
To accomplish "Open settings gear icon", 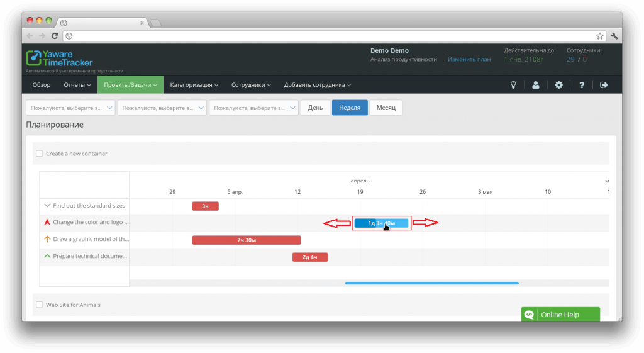I will tap(558, 85).
